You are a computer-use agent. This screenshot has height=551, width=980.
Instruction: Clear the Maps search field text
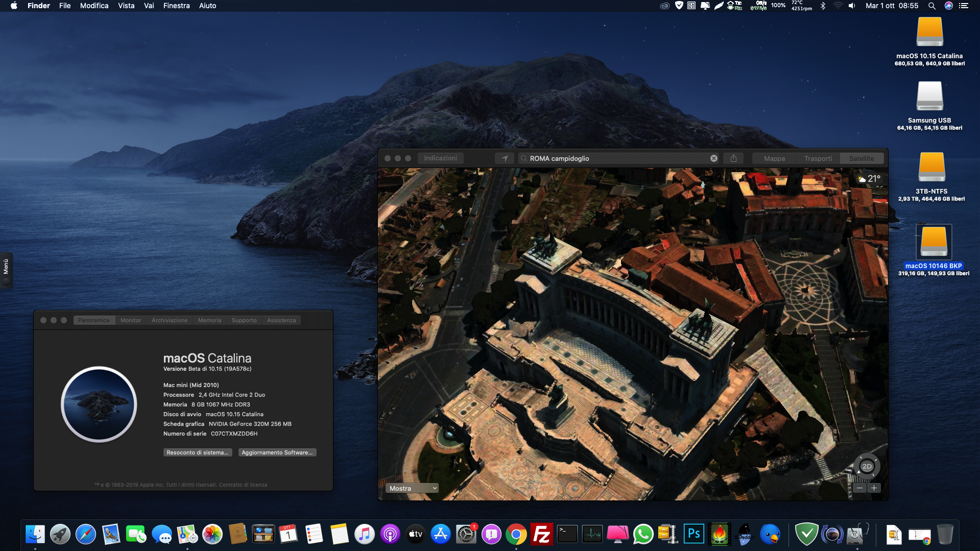click(714, 158)
